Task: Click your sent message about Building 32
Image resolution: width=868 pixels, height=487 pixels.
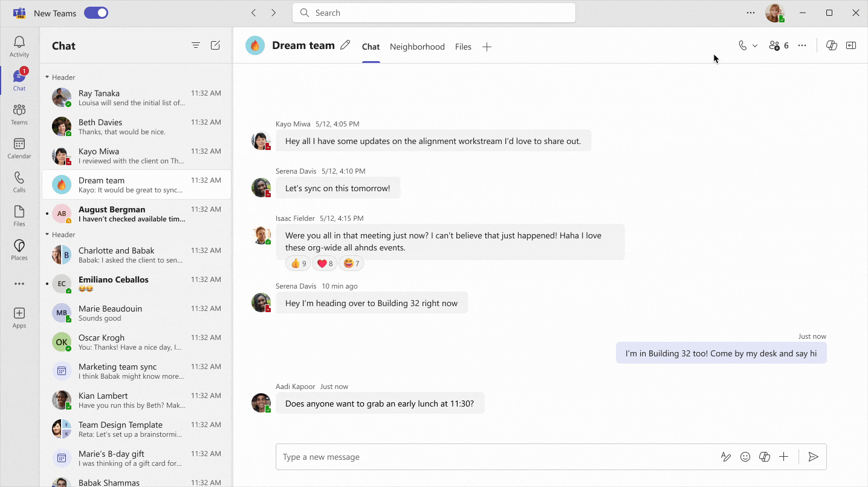Action: pyautogui.click(x=721, y=353)
